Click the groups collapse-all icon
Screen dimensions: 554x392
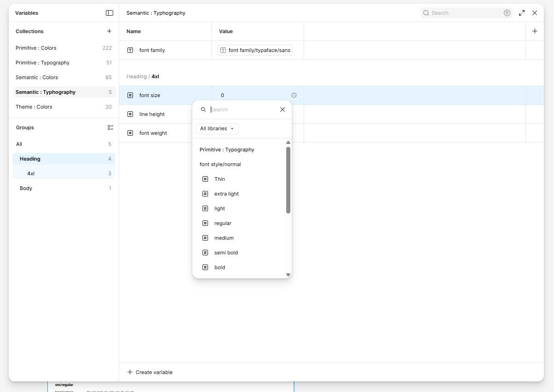click(110, 127)
